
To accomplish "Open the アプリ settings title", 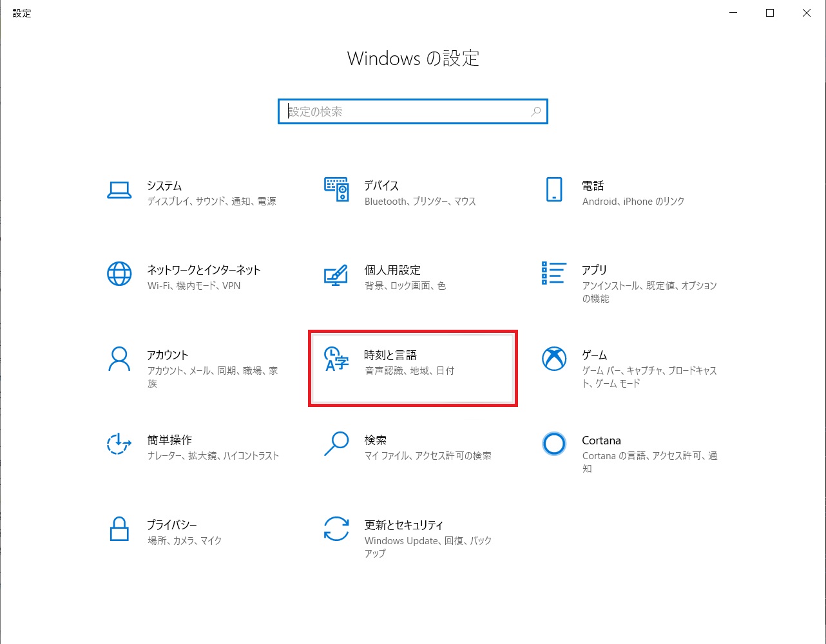I will point(595,270).
